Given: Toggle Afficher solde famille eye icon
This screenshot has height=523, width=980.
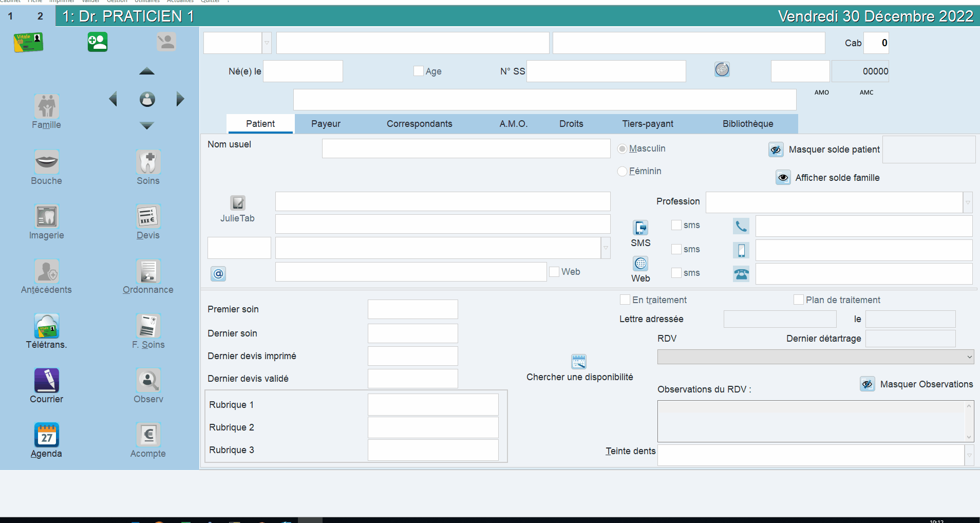Looking at the screenshot, I should point(783,177).
